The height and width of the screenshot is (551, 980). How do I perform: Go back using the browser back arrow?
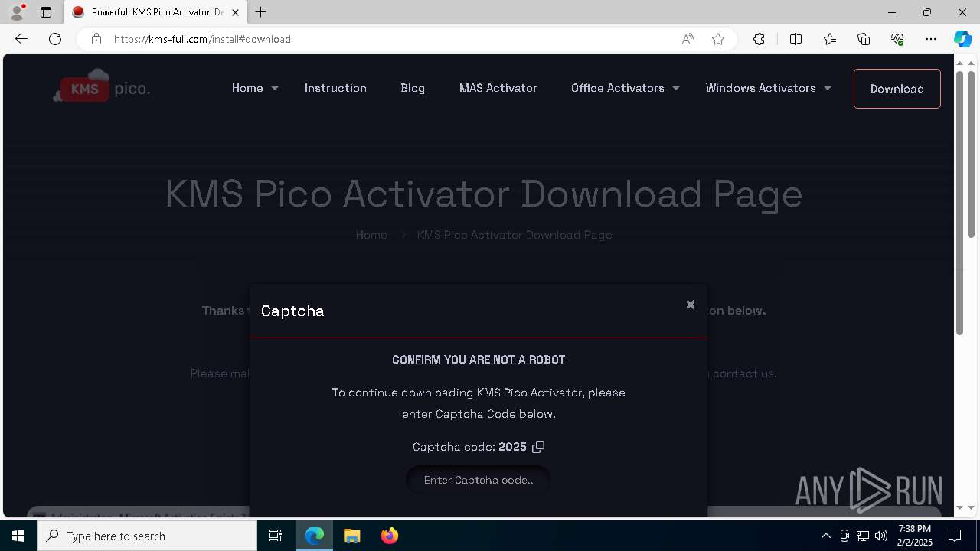tap(21, 39)
